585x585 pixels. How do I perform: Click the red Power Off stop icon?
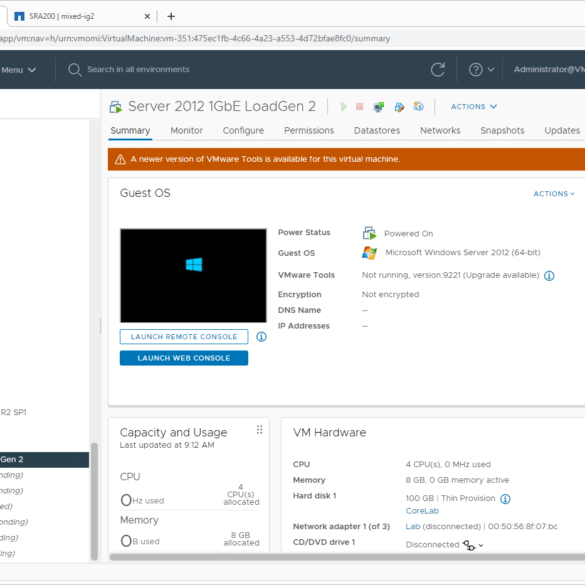tap(360, 107)
